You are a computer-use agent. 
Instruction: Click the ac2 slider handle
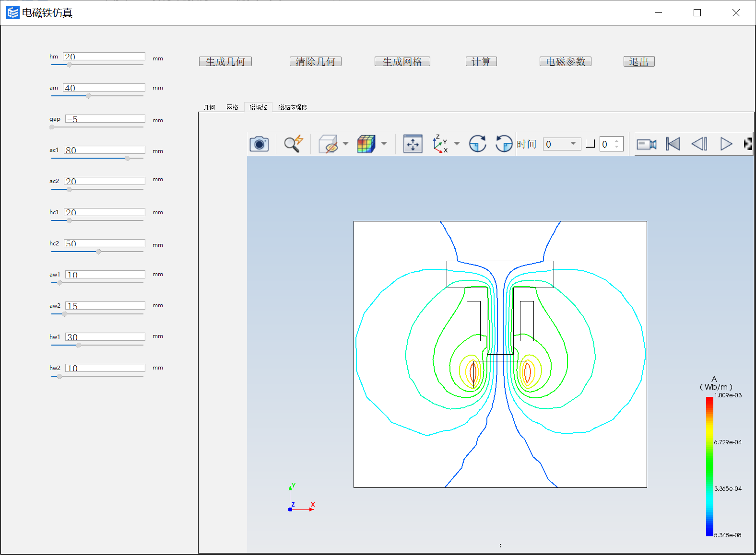tap(69, 189)
